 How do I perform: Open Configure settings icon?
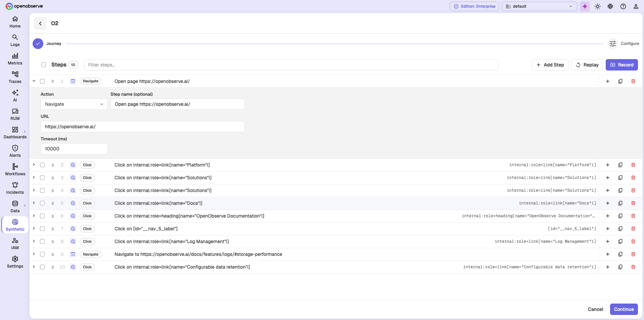coord(613,44)
